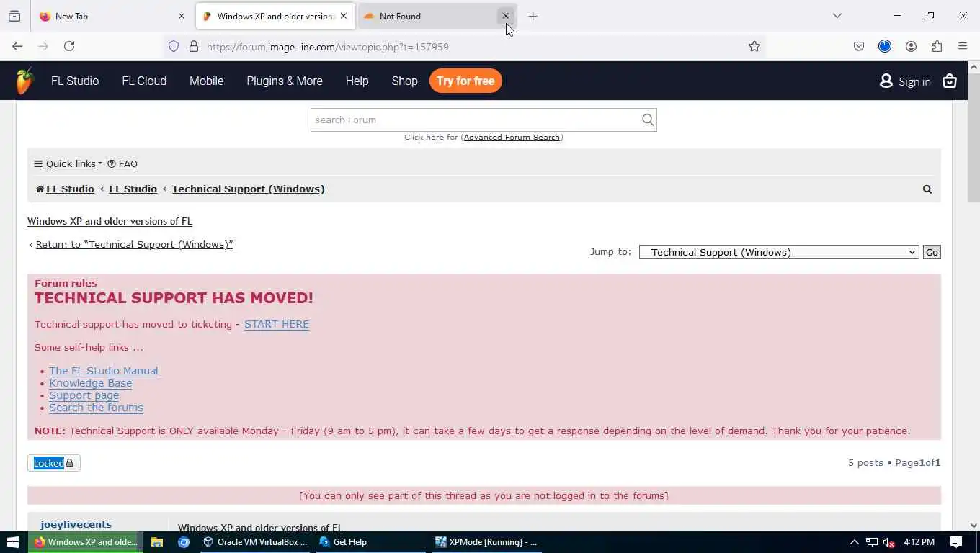The height and width of the screenshot is (553, 980).
Task: Open the Shop nav item
Action: click(x=404, y=81)
